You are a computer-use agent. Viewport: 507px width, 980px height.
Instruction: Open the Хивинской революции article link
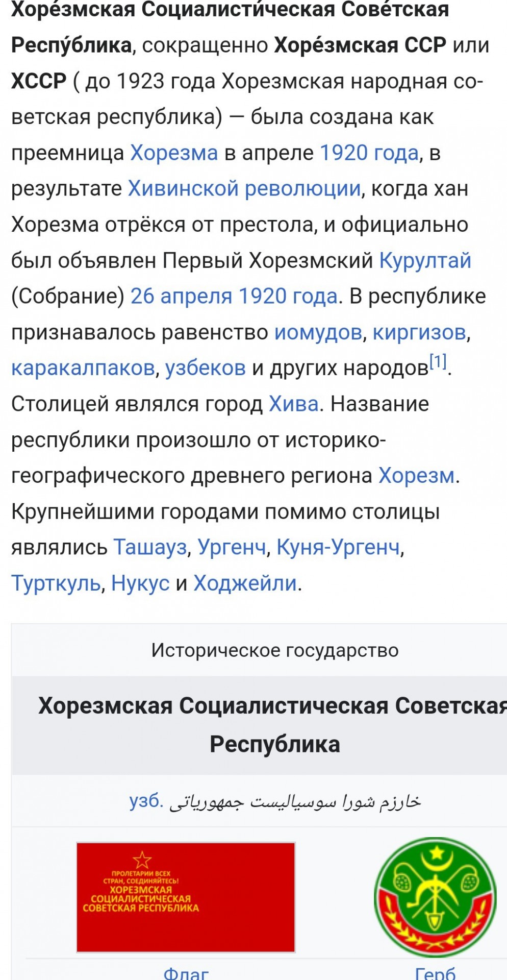tap(244, 189)
